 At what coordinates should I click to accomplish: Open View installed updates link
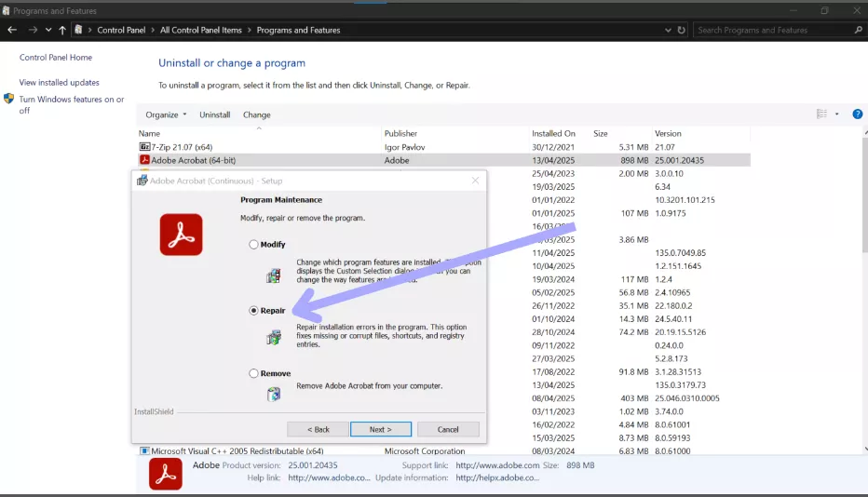tap(60, 82)
